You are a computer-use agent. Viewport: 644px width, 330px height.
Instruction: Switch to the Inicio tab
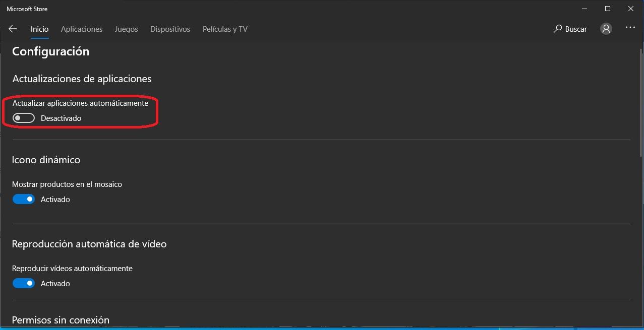pos(39,29)
